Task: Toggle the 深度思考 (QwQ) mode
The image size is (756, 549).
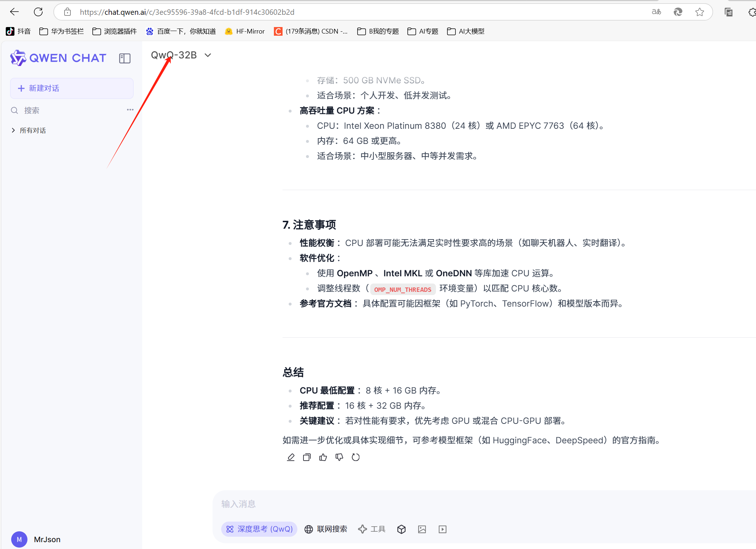Action: (259, 529)
